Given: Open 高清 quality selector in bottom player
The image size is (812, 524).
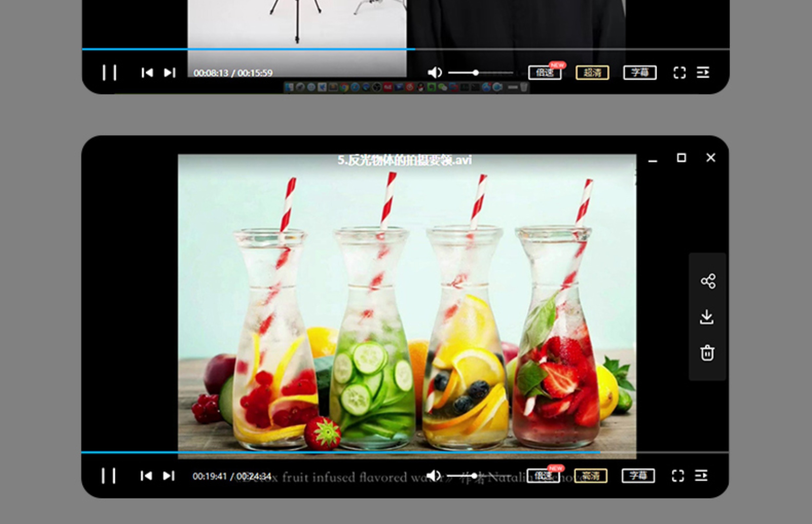Looking at the screenshot, I should pos(590,476).
